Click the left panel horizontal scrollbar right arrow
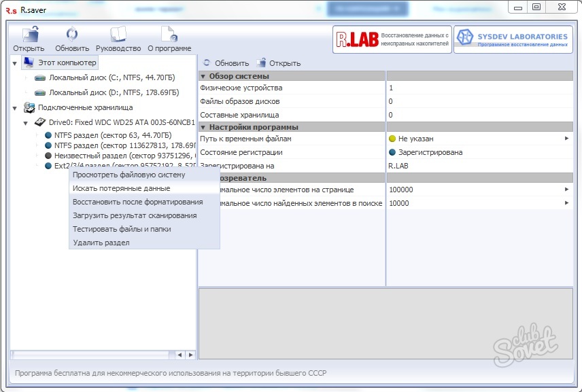This screenshot has width=582, height=392. click(190, 355)
